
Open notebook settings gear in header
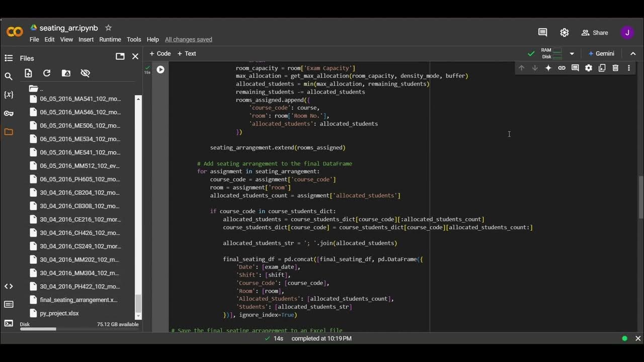point(565,32)
